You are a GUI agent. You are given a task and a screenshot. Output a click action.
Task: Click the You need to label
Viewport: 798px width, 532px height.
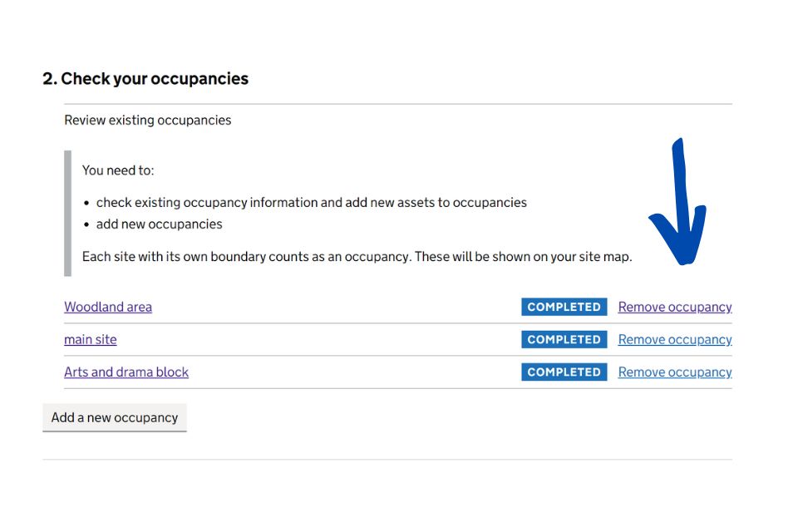tap(118, 170)
